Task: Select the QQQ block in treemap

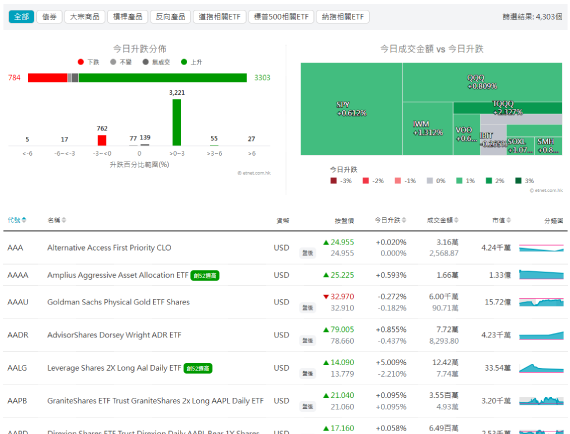Action: [x=482, y=82]
